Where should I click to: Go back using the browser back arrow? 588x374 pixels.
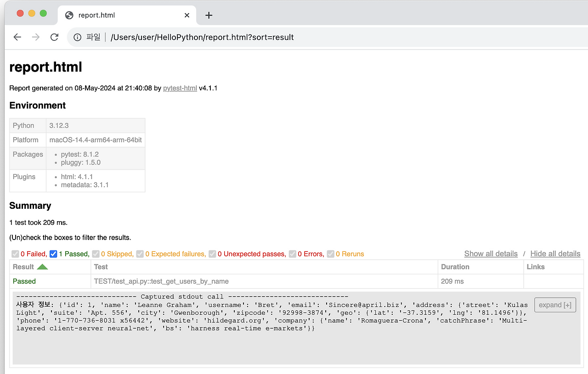click(x=17, y=37)
